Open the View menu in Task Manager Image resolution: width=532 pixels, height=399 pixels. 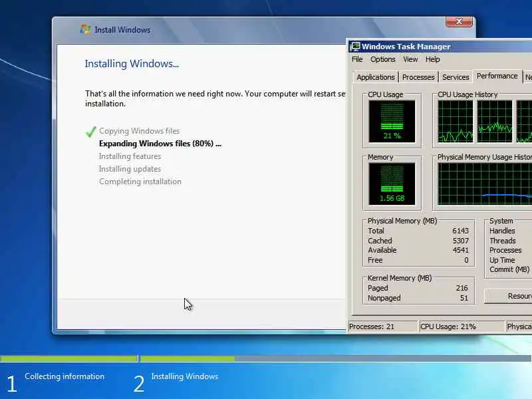pyautogui.click(x=410, y=59)
